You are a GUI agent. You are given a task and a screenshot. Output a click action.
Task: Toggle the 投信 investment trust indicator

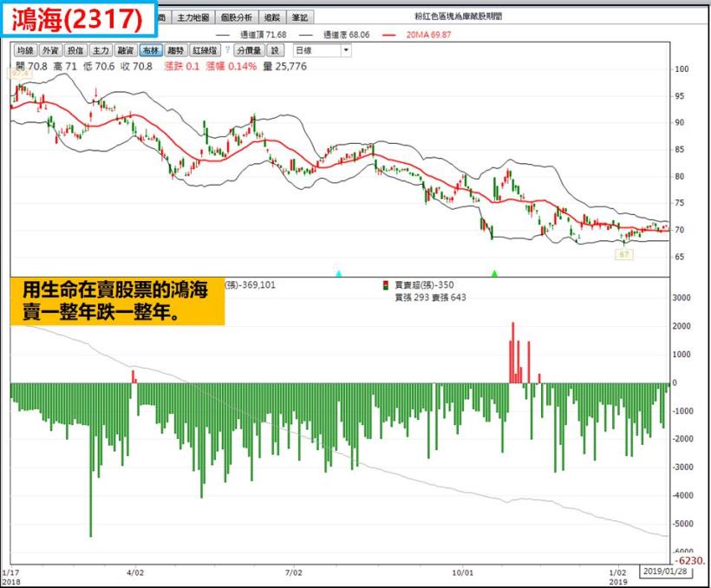(75, 50)
